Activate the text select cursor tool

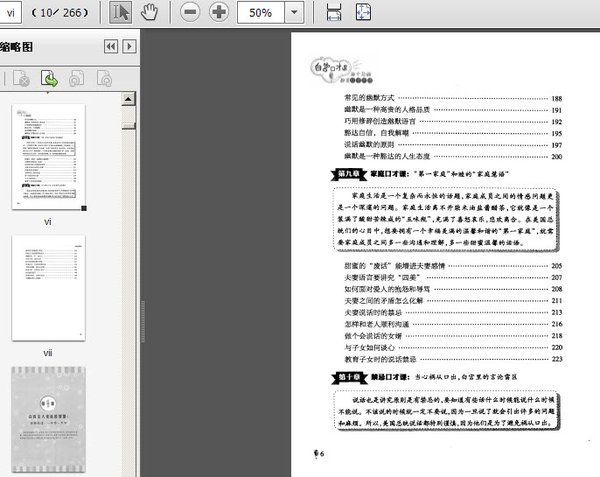click(x=121, y=12)
